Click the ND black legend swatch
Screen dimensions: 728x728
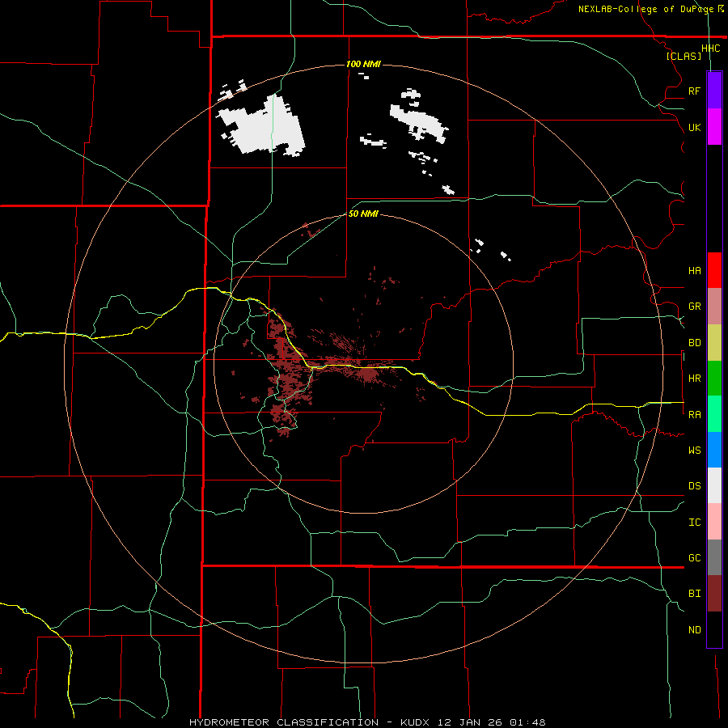click(714, 629)
